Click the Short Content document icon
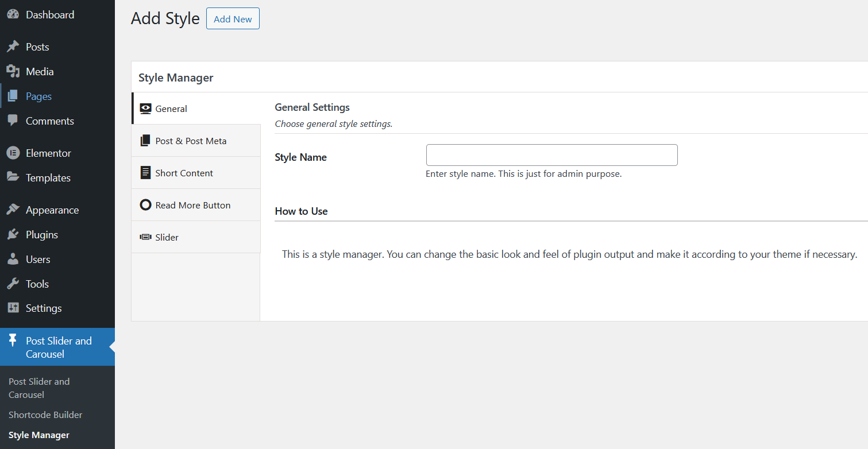868x449 pixels. [x=145, y=173]
